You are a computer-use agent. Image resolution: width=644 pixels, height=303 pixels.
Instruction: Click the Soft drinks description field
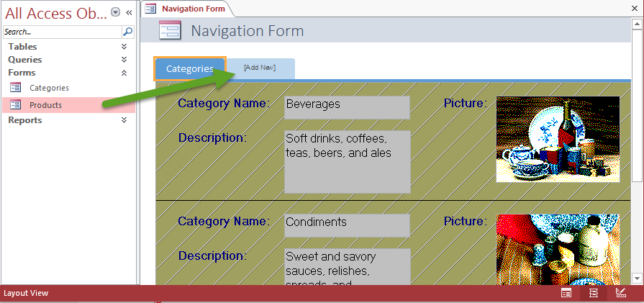(347, 162)
